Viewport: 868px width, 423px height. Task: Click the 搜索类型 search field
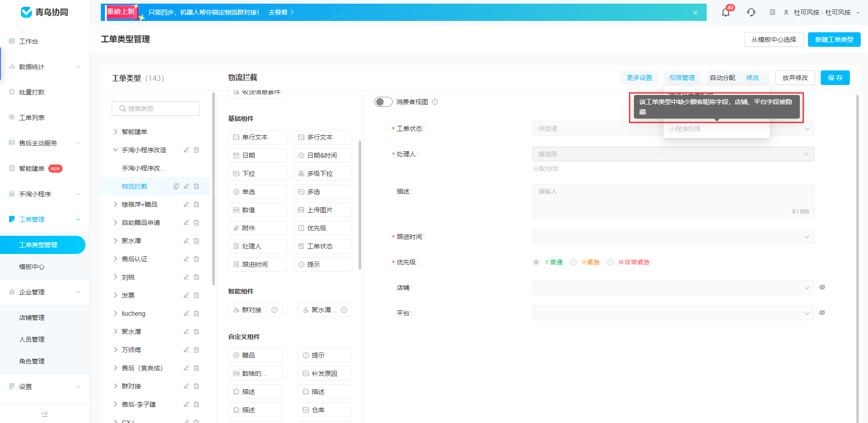(x=155, y=109)
